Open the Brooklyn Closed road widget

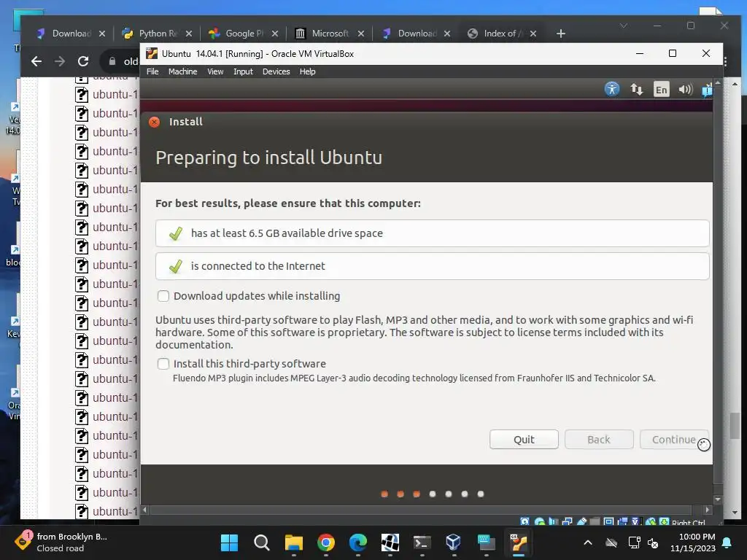pyautogui.click(x=62, y=542)
